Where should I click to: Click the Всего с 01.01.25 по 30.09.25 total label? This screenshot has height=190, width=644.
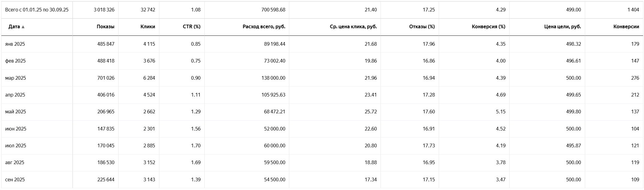(37, 10)
